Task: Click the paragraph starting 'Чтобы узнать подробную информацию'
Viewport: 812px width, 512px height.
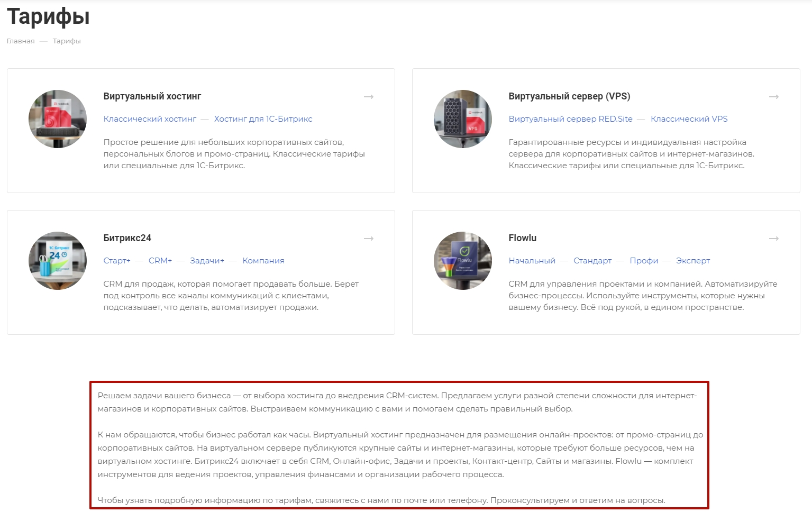Action: pos(381,500)
